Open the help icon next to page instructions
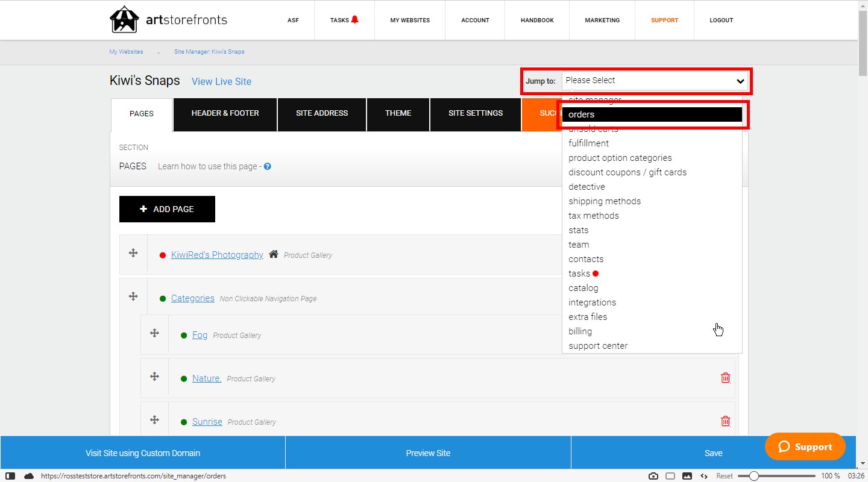 click(268, 166)
